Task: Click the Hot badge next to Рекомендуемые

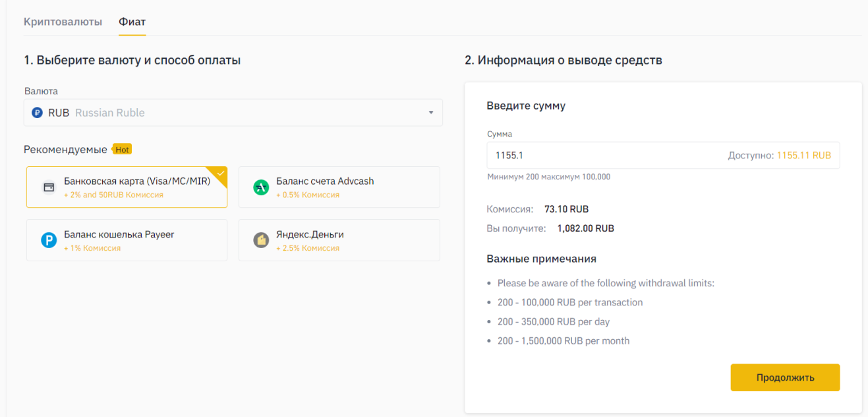Action: point(122,149)
